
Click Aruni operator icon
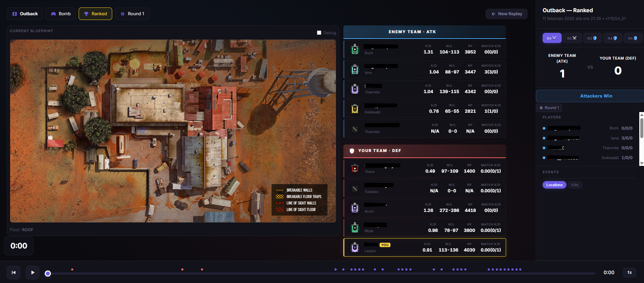pyautogui.click(x=355, y=208)
